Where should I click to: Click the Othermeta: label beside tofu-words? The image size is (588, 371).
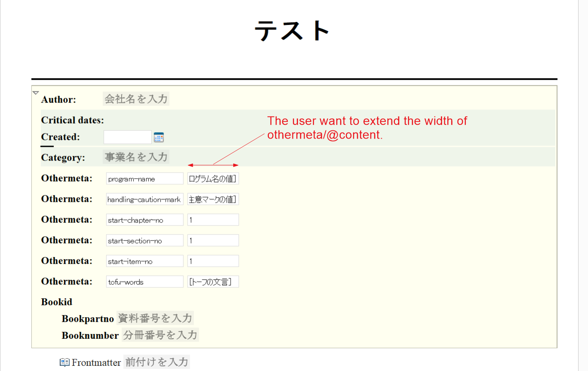point(67,281)
